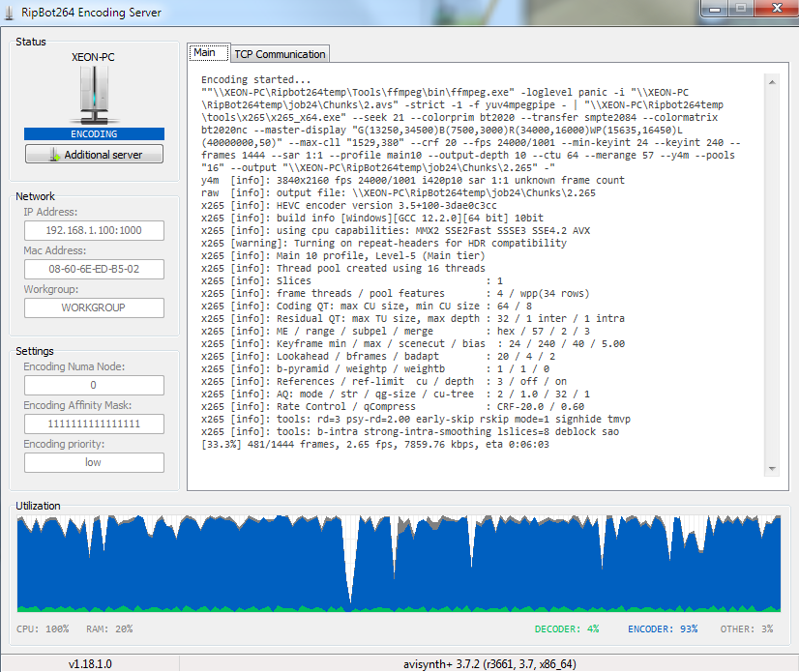The height and width of the screenshot is (672, 799).
Task: Click the Workgroup field WORKGROUP
Action: pyautogui.click(x=94, y=307)
